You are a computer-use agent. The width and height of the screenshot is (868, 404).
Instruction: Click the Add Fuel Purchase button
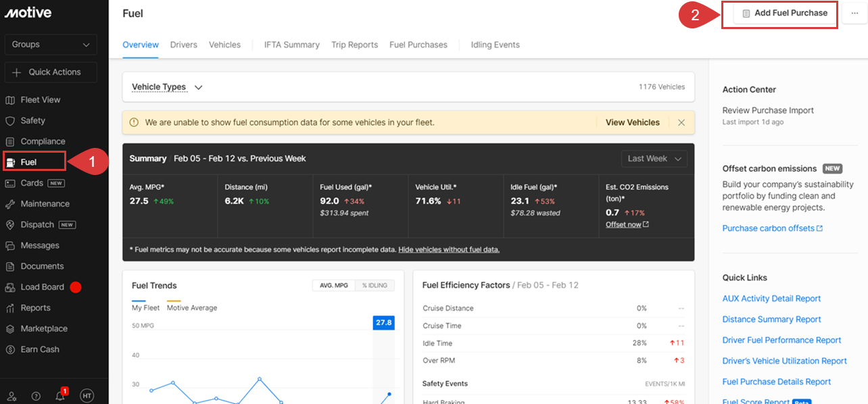tap(785, 14)
